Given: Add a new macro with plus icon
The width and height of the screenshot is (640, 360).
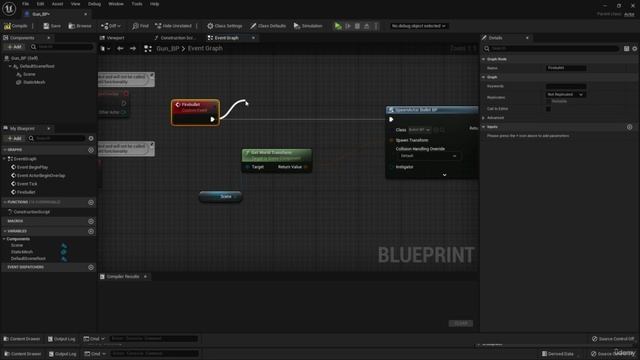Looking at the screenshot, I should pos(91,221).
